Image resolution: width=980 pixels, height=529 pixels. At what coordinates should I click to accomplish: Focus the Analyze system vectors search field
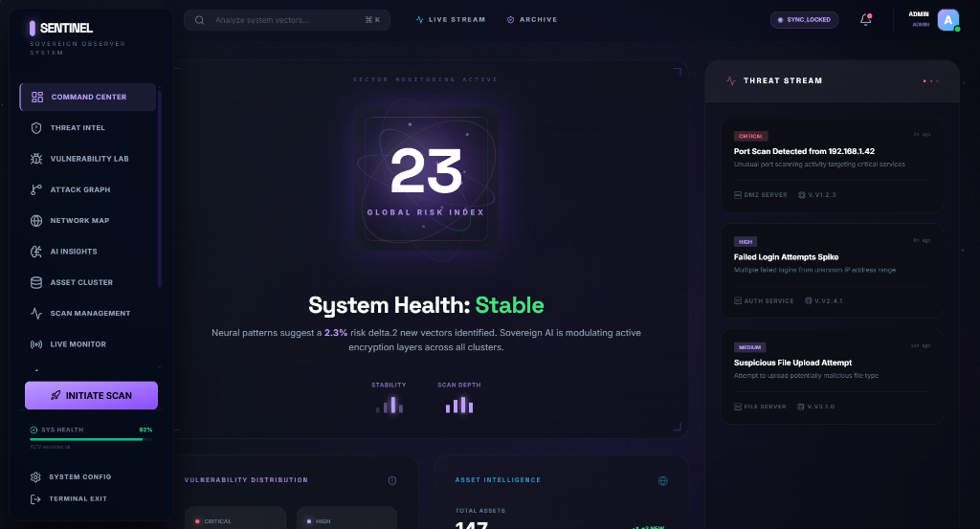(287, 20)
